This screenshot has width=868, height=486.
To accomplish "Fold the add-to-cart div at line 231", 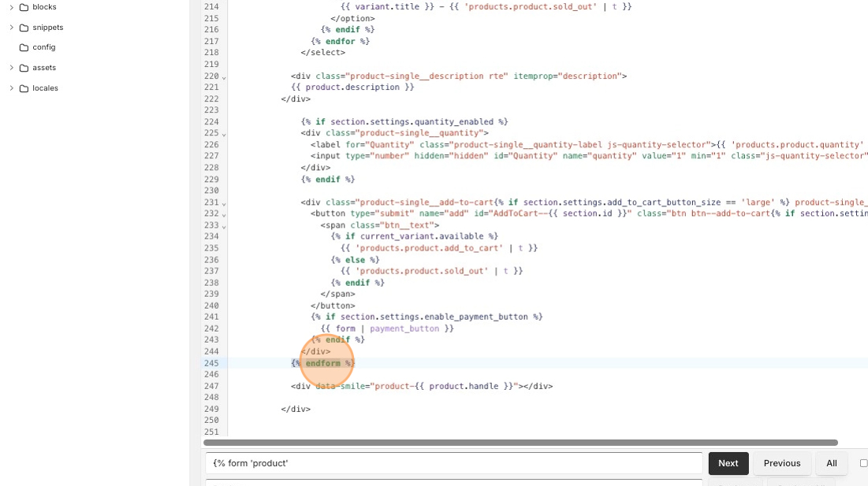I will point(224,203).
